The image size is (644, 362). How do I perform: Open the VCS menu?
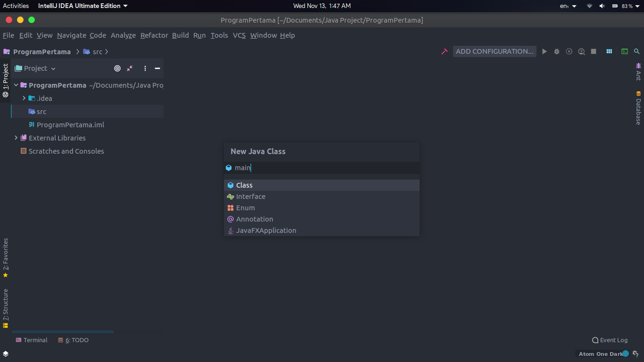pyautogui.click(x=239, y=35)
